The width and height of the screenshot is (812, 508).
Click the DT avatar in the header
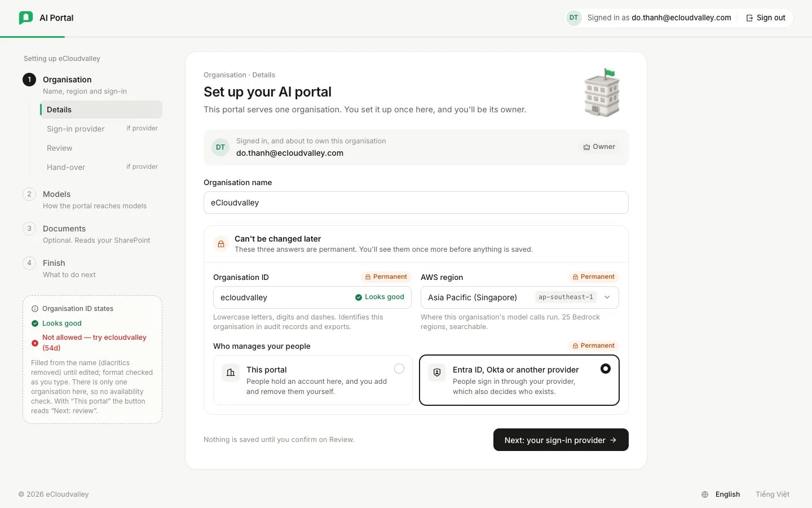tap(573, 17)
